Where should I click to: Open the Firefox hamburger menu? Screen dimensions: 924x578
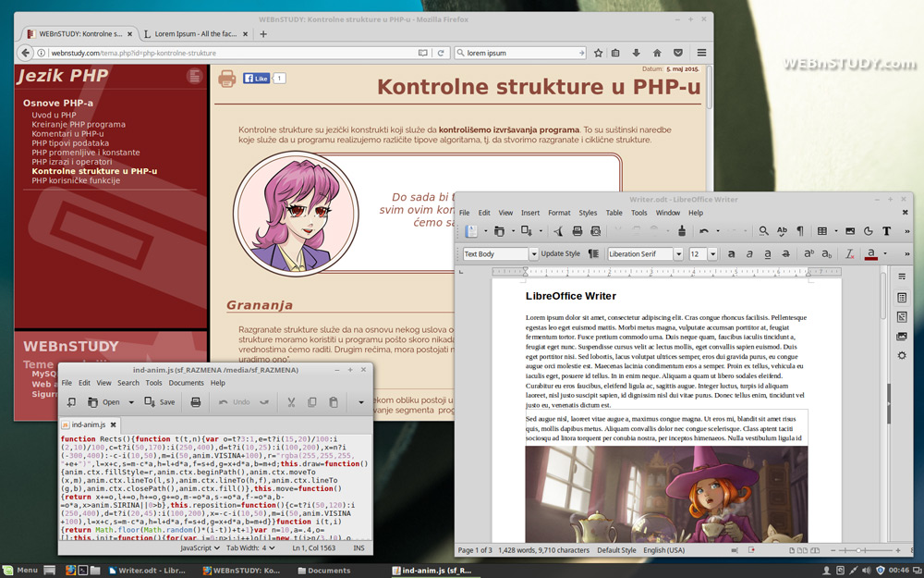[x=701, y=53]
